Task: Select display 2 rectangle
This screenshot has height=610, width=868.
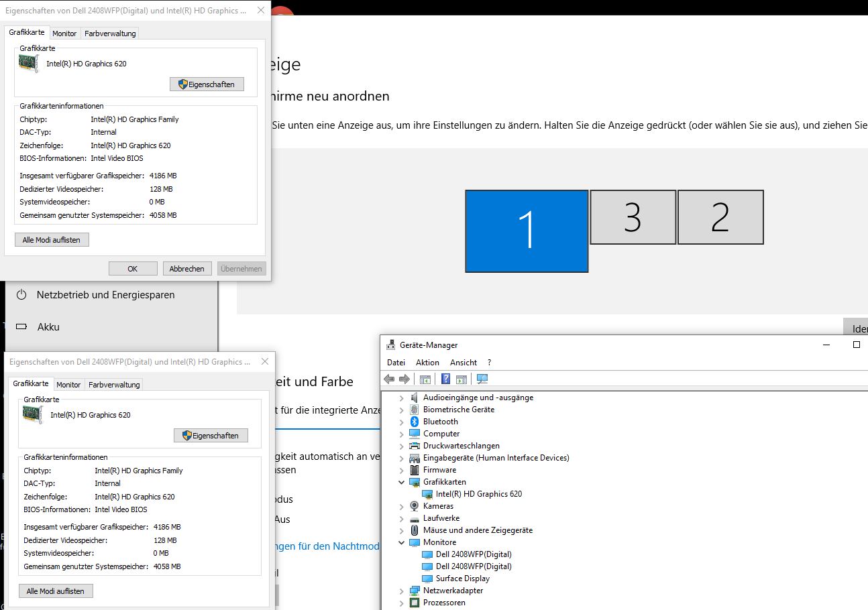Action: [x=720, y=217]
